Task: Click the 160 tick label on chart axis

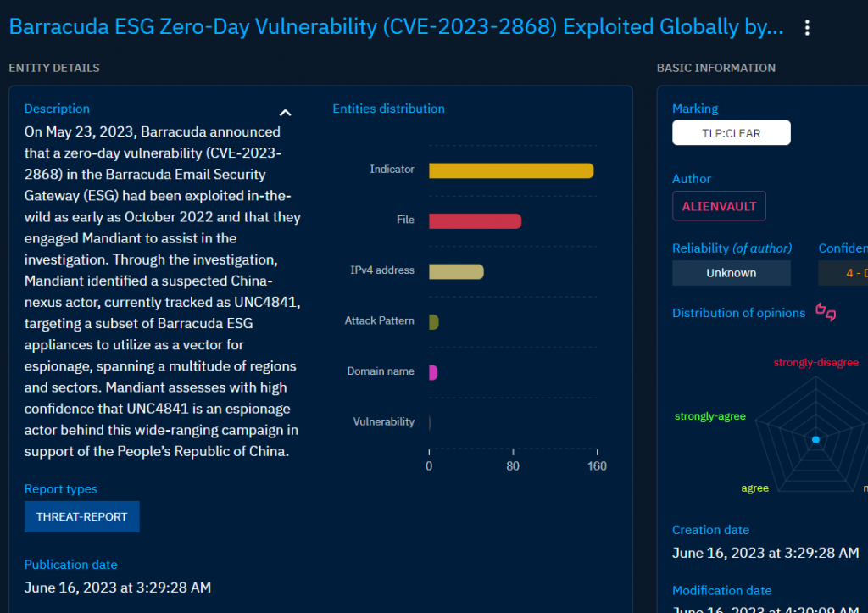Action: point(597,466)
